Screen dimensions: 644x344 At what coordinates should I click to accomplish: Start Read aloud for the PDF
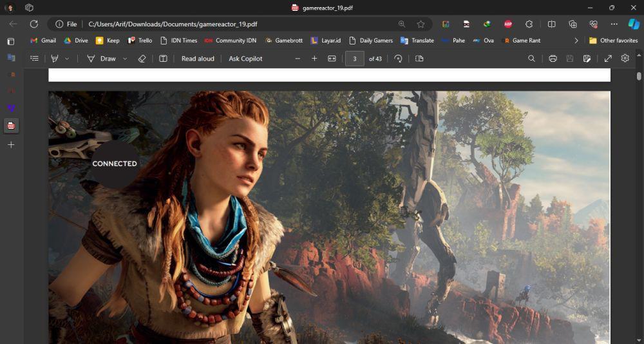pos(198,59)
